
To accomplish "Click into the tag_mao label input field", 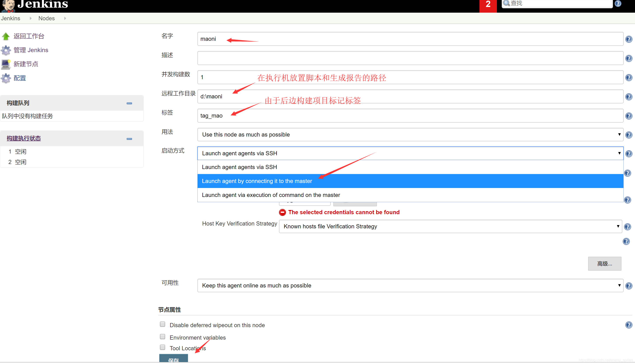I will click(410, 116).
